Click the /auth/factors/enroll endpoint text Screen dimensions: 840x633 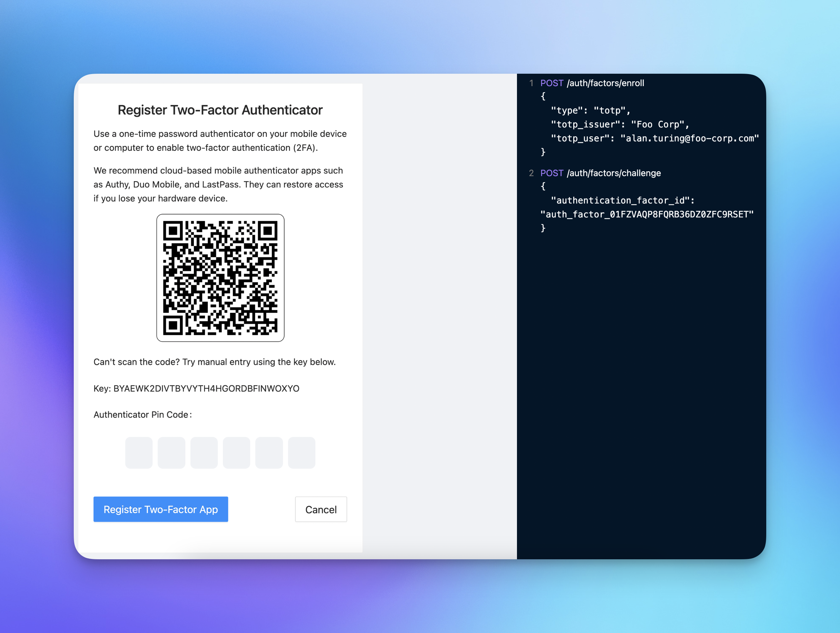[605, 83]
